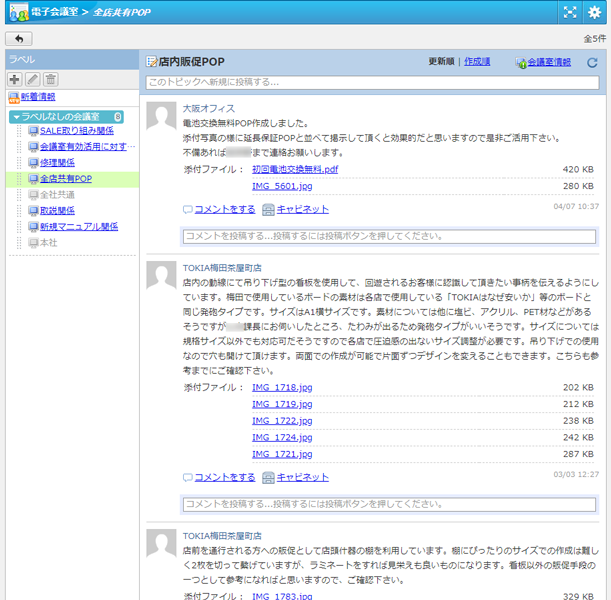Click the 電子会議室 app icon in header

[17, 13]
